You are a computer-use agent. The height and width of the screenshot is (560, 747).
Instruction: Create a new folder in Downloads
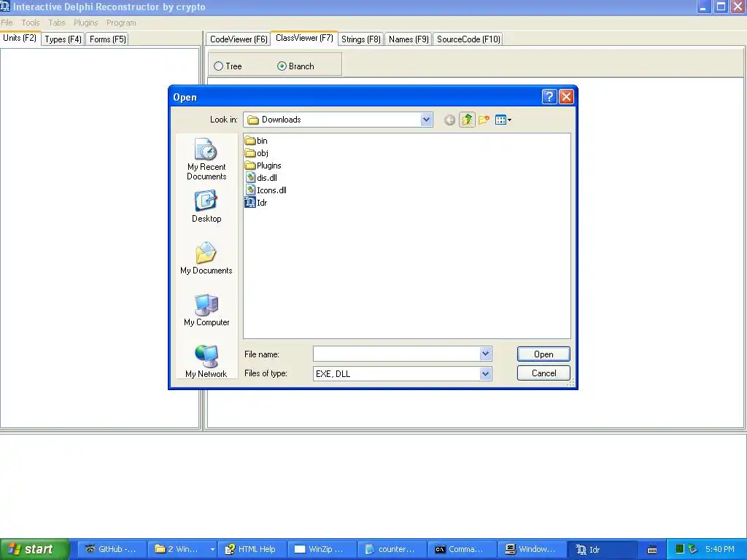[x=484, y=120]
